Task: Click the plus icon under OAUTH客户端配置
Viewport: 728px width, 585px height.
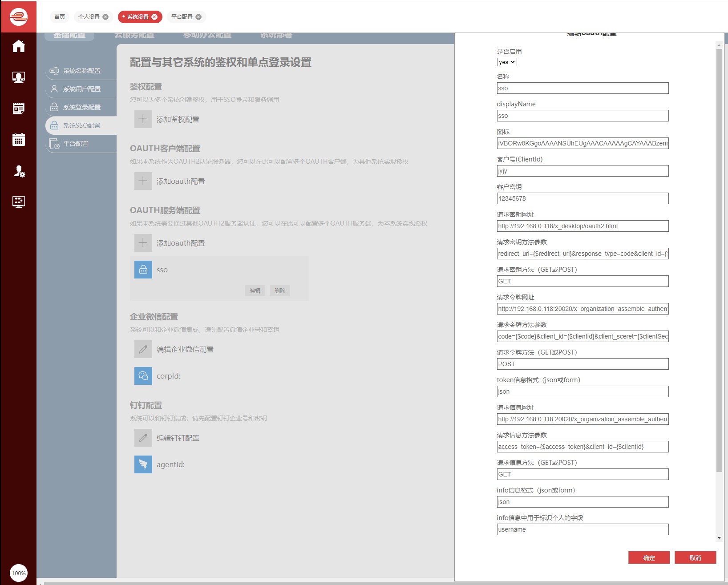Action: pyautogui.click(x=143, y=181)
